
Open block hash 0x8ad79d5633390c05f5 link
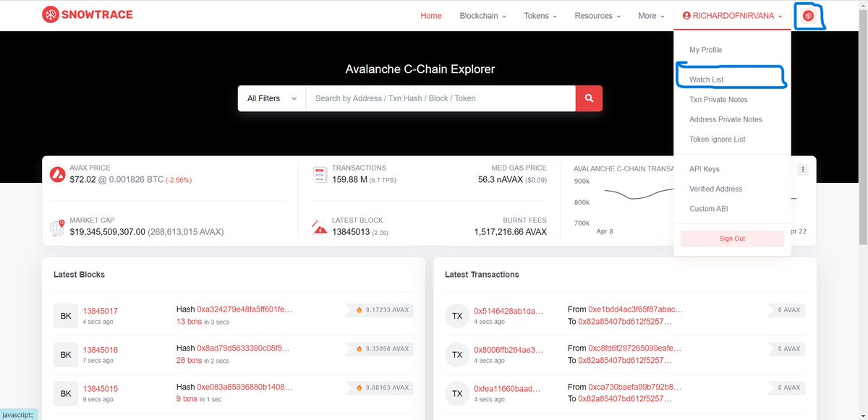click(x=244, y=348)
